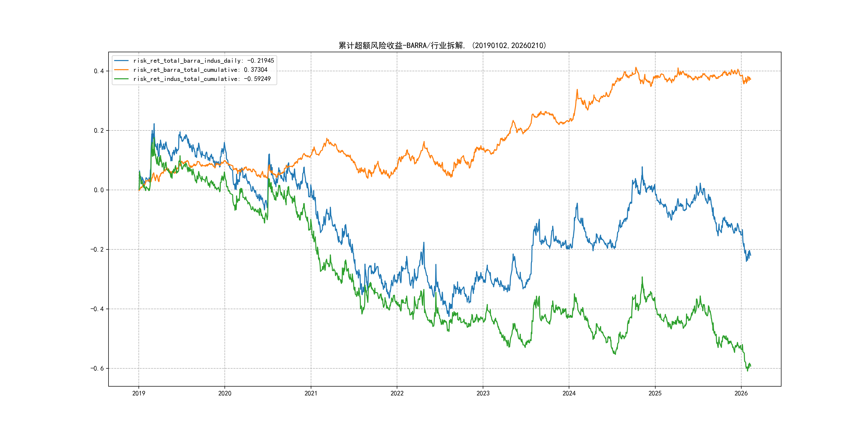Click the 2019 x-axis tick label

[x=139, y=393]
